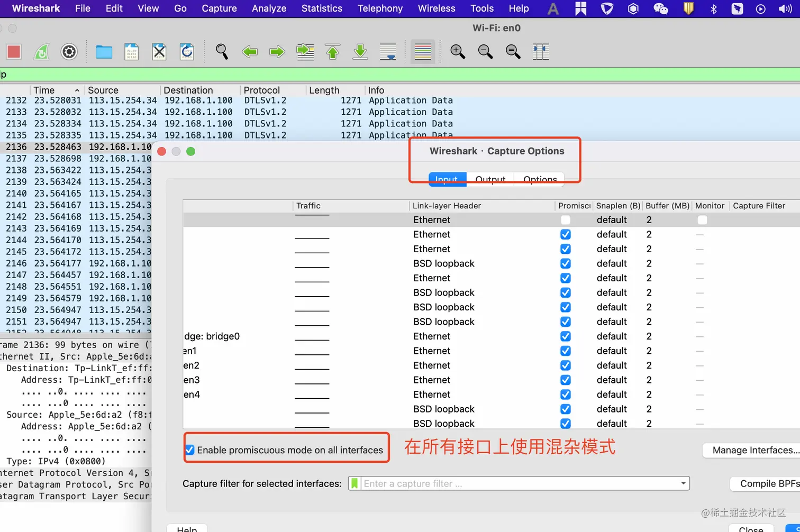Image resolution: width=800 pixels, height=532 pixels.
Task: Select the bridge0 interface row
Action: click(x=492, y=336)
